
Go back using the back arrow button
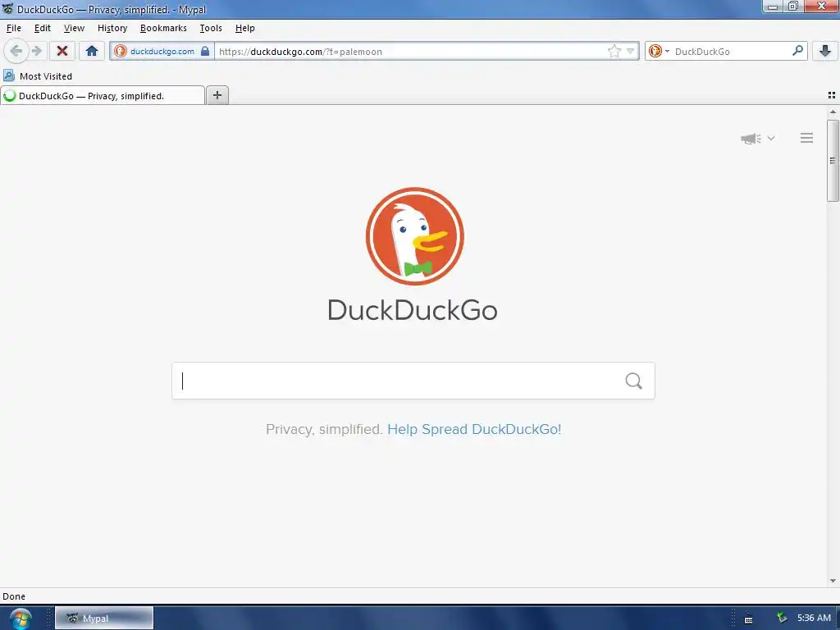(16, 52)
